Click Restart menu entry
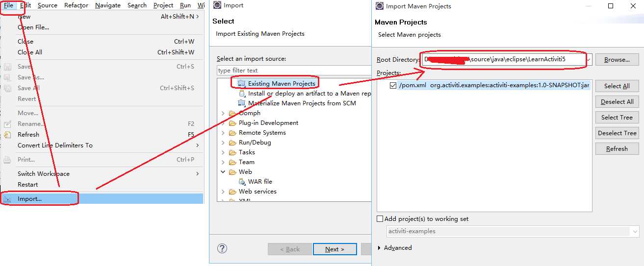Screen dimensions: 644x266 point(27,184)
